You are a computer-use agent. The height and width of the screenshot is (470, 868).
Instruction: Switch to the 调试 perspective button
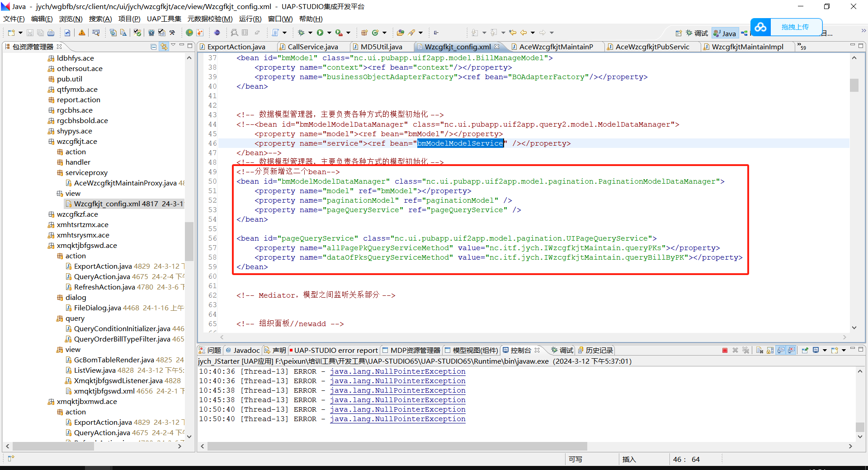[x=697, y=33]
